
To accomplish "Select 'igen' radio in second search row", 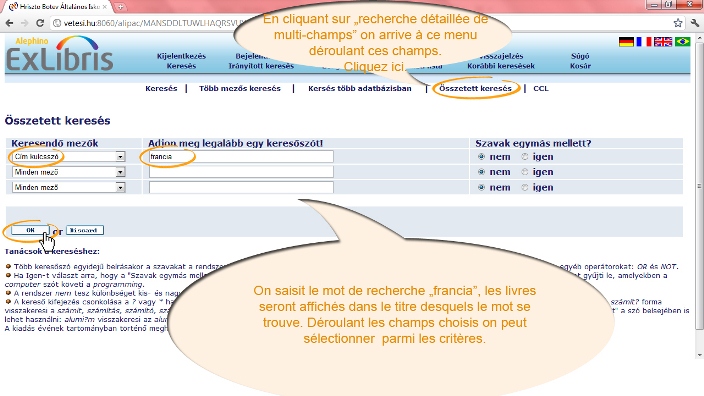I will pos(524,172).
